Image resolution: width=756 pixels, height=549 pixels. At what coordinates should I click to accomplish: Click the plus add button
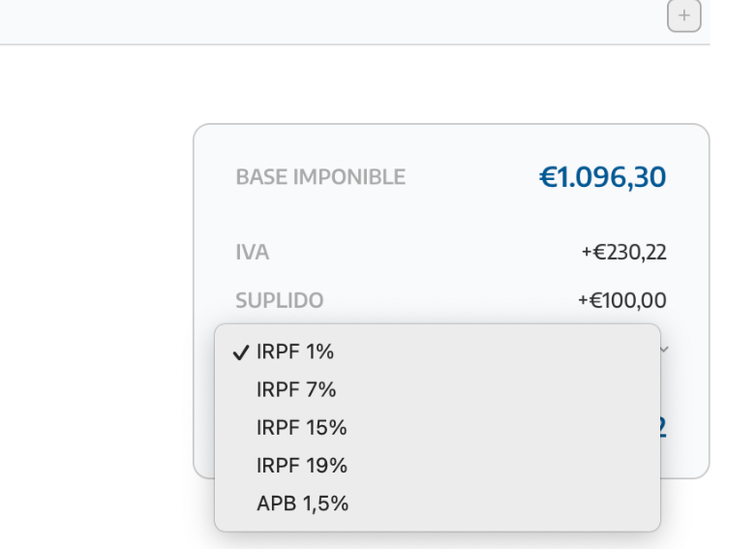683,15
